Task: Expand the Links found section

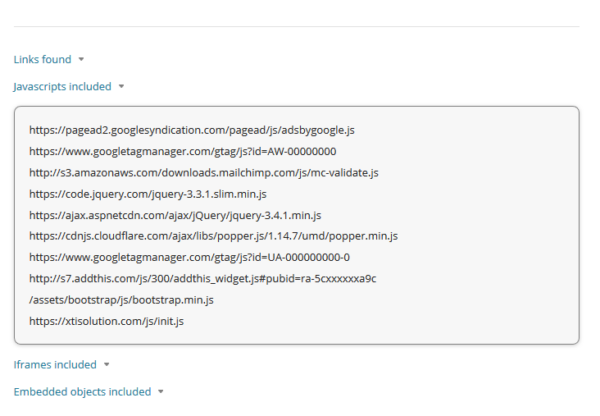Action: coord(42,59)
